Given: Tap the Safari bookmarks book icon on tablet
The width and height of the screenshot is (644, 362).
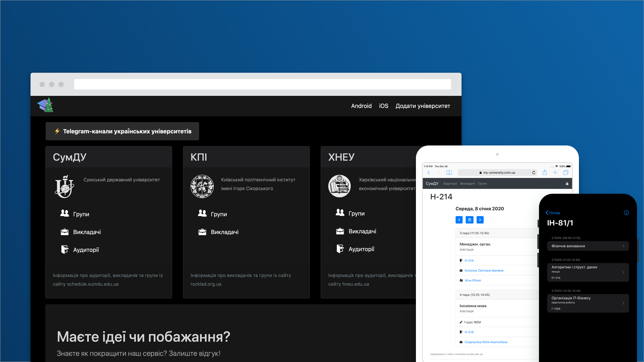Looking at the screenshot, I should pyautogui.click(x=449, y=173).
